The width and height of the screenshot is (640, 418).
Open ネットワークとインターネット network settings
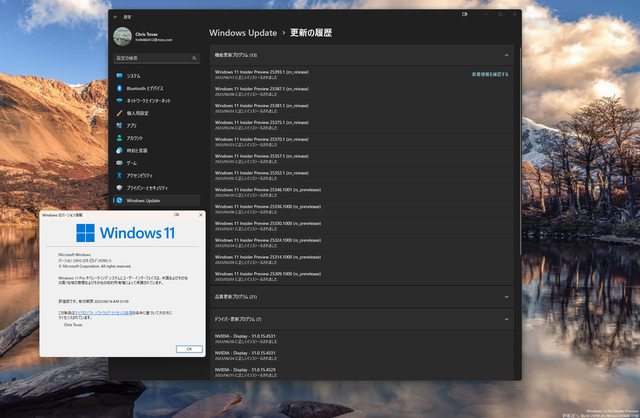(x=119, y=101)
